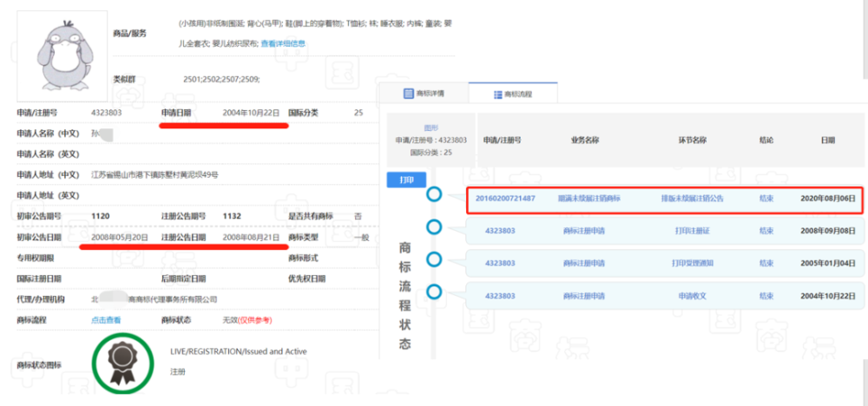The height and width of the screenshot is (406, 868).
Task: Click the 打印注册证 step link
Action: (692, 232)
